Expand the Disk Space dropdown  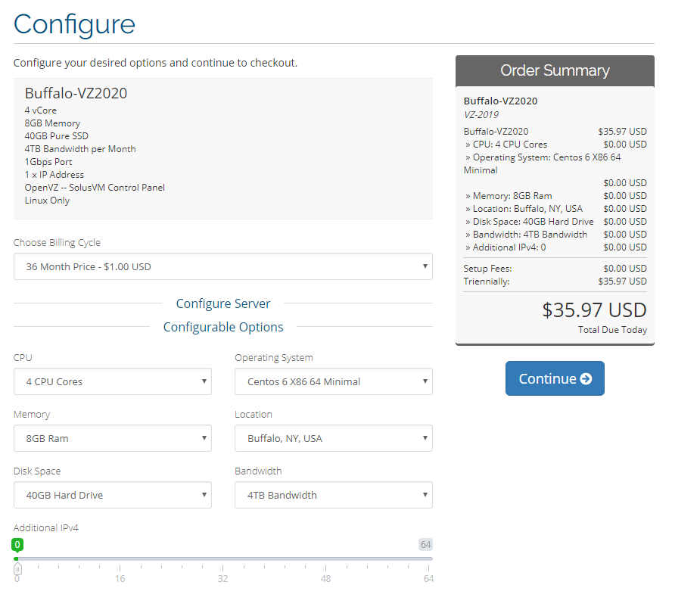[x=113, y=495]
